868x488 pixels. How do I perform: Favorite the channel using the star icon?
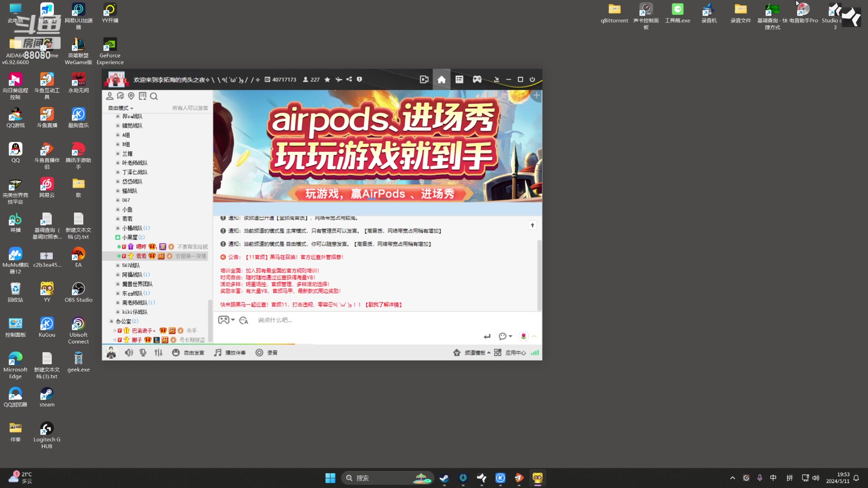[327, 80]
